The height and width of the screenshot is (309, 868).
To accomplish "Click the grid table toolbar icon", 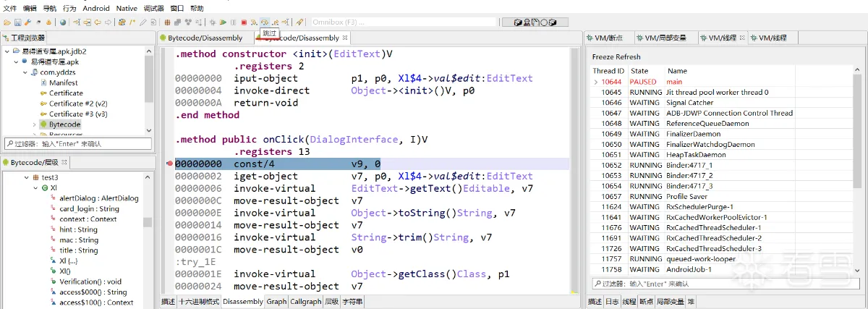I will coord(167,22).
